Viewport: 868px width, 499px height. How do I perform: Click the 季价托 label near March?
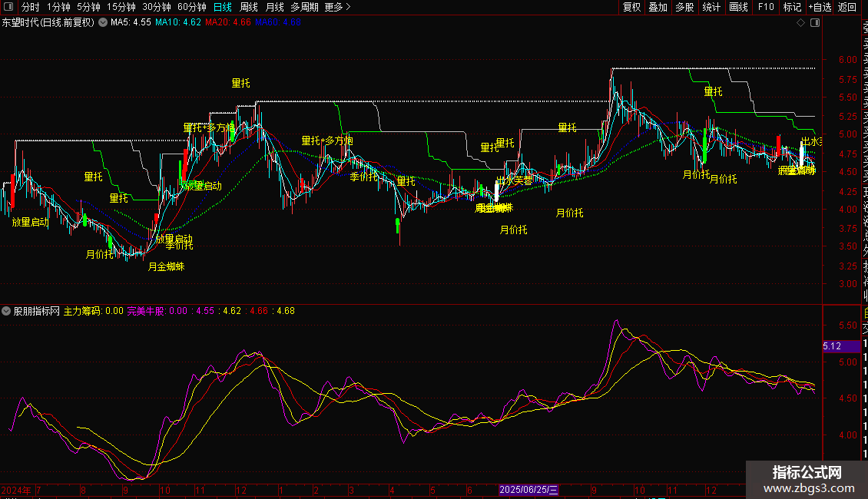tap(363, 177)
